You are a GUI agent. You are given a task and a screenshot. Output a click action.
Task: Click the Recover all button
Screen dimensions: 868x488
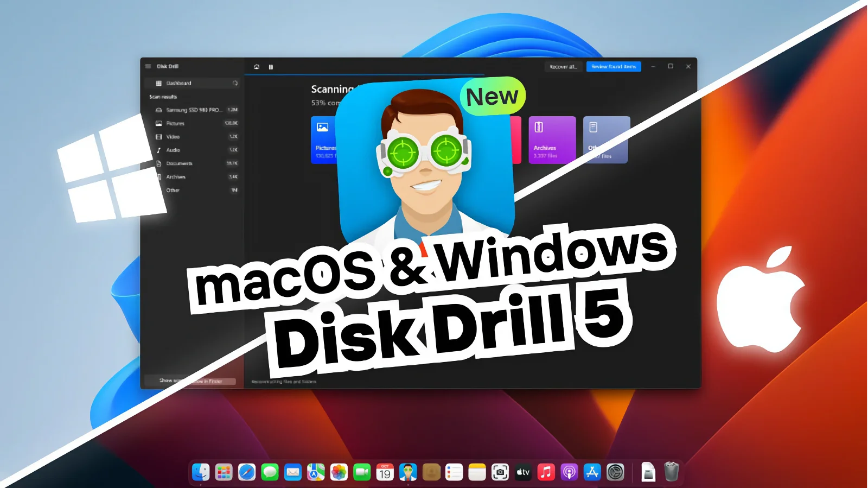point(564,66)
